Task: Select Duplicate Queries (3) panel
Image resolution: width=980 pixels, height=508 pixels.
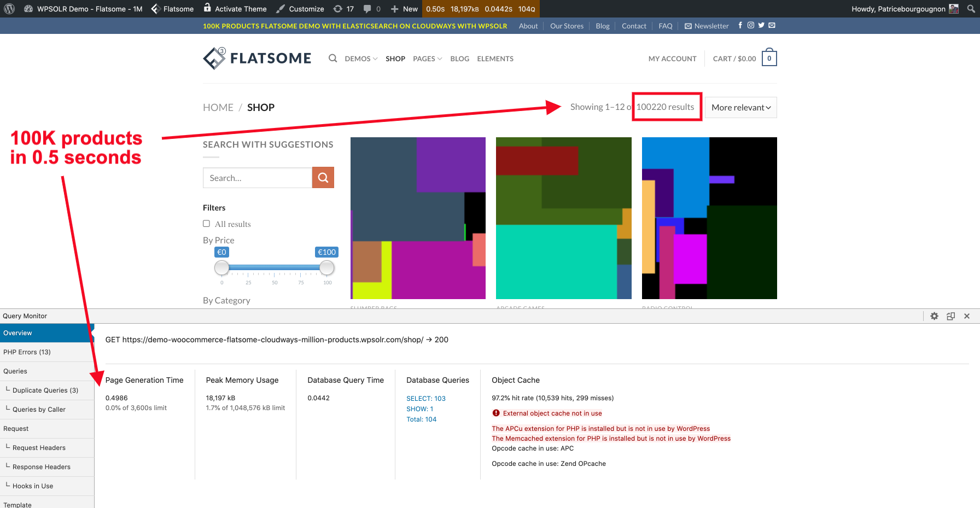Action: [47, 390]
